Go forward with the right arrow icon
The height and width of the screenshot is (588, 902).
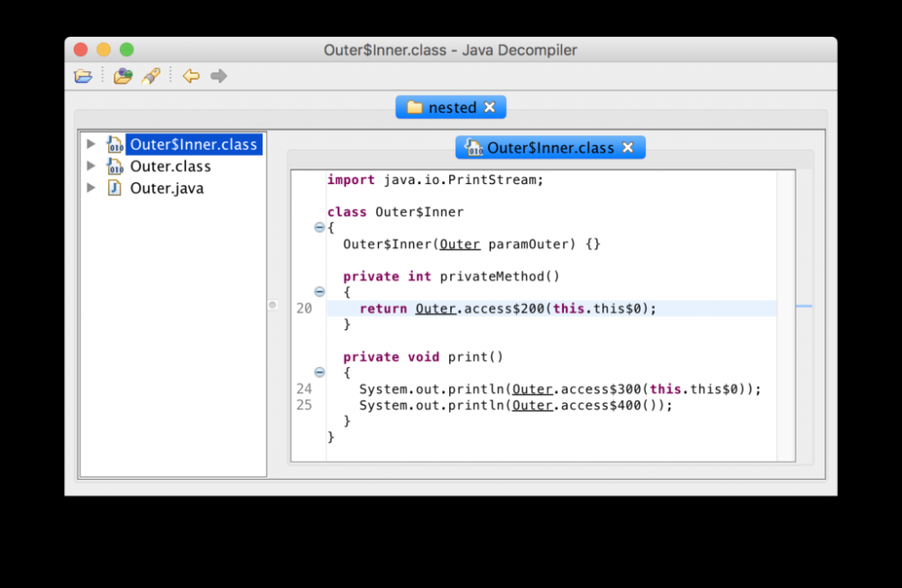coord(218,76)
